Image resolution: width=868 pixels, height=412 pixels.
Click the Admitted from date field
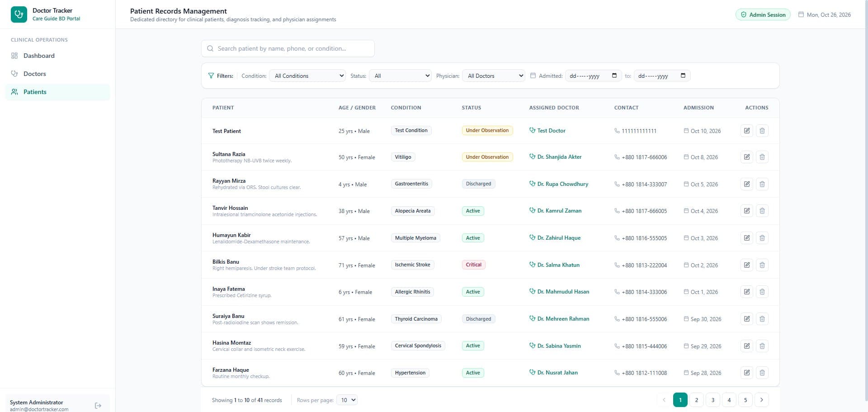click(593, 76)
